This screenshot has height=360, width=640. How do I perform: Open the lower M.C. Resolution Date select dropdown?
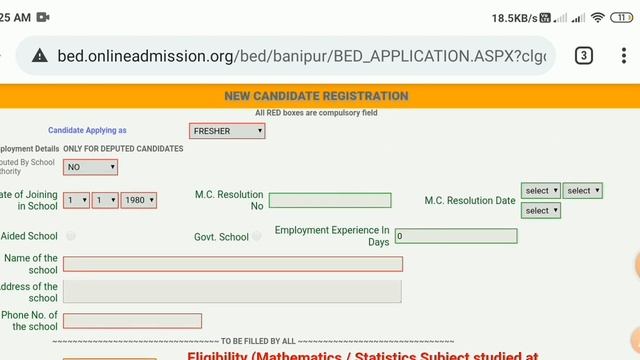(540, 211)
